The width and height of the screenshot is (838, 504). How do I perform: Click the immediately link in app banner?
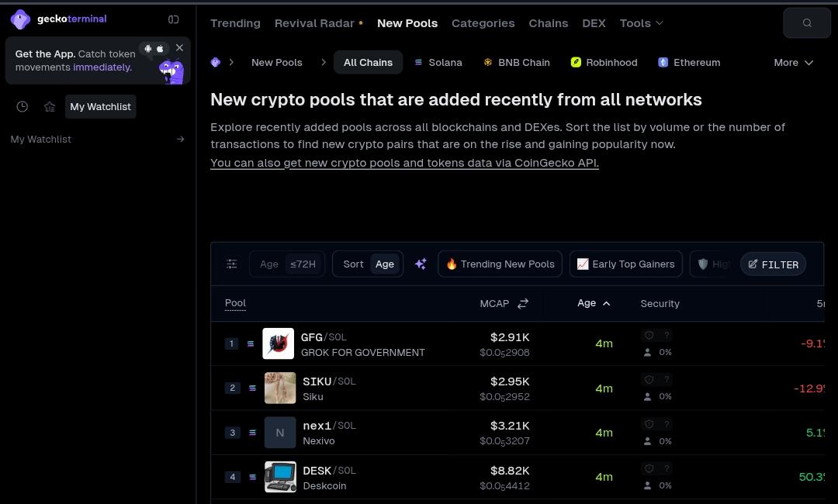(102, 67)
